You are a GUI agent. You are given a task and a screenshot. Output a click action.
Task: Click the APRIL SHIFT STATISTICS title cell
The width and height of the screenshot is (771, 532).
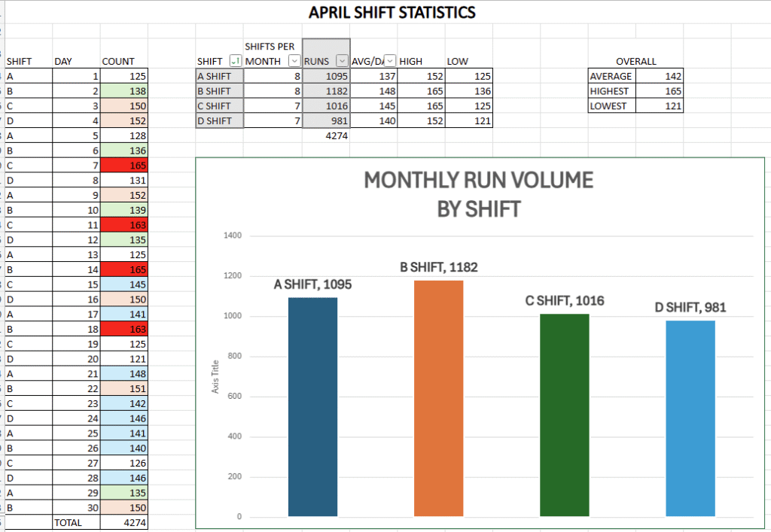click(392, 12)
